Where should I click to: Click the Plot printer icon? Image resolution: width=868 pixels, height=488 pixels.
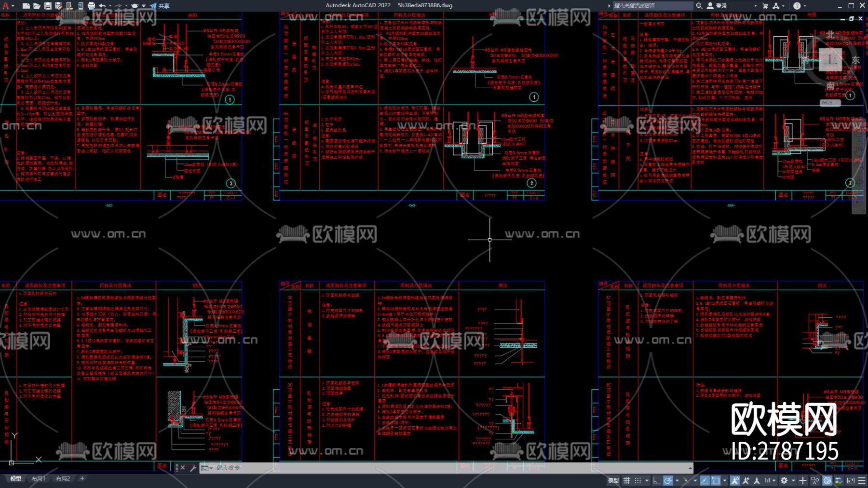91,6
